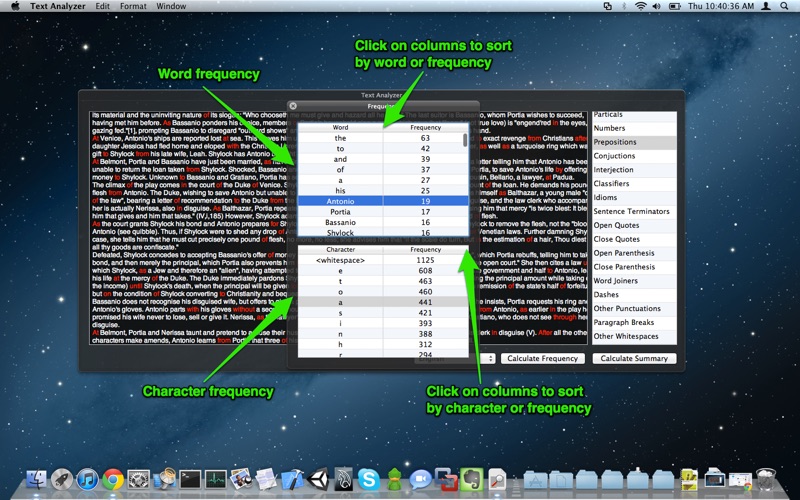Sort character table by its Frequency header

pyautogui.click(x=426, y=249)
